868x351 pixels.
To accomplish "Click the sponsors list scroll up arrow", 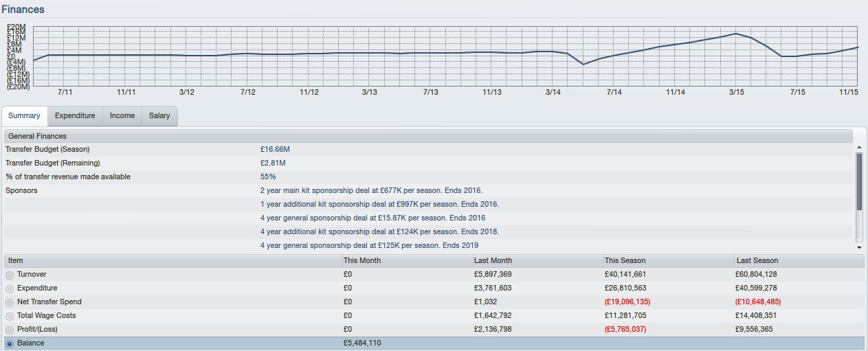I will point(859,148).
